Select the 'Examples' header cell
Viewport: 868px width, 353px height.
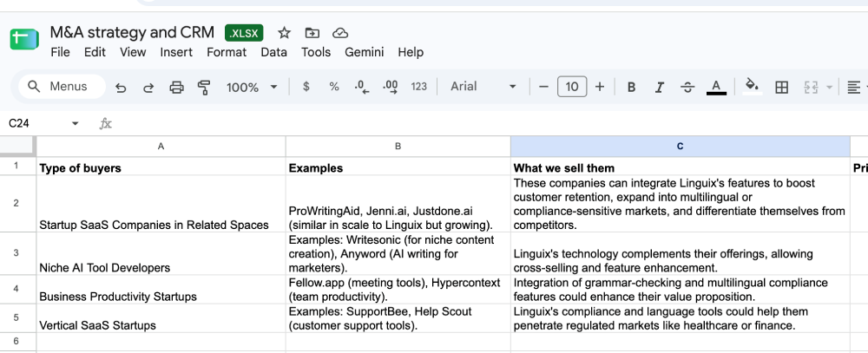pyautogui.click(x=398, y=167)
